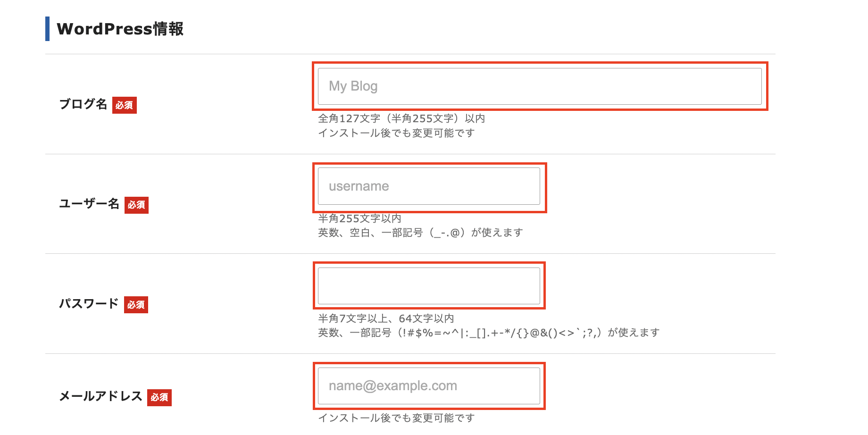Click the パスワード row label
The image size is (868, 435).
tap(89, 304)
